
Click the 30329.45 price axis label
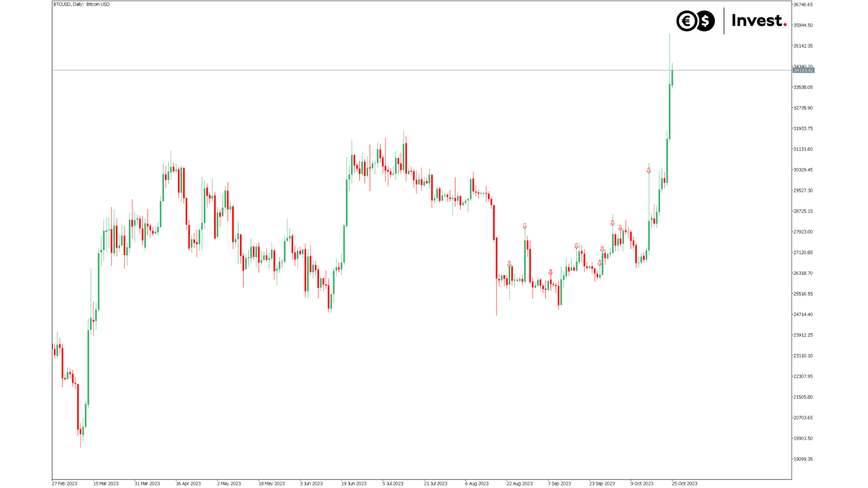[803, 170]
